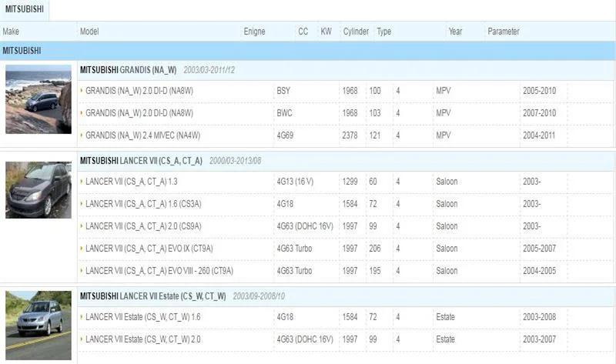
Task: Click the 2007-2010 year range
Action: pos(540,113)
